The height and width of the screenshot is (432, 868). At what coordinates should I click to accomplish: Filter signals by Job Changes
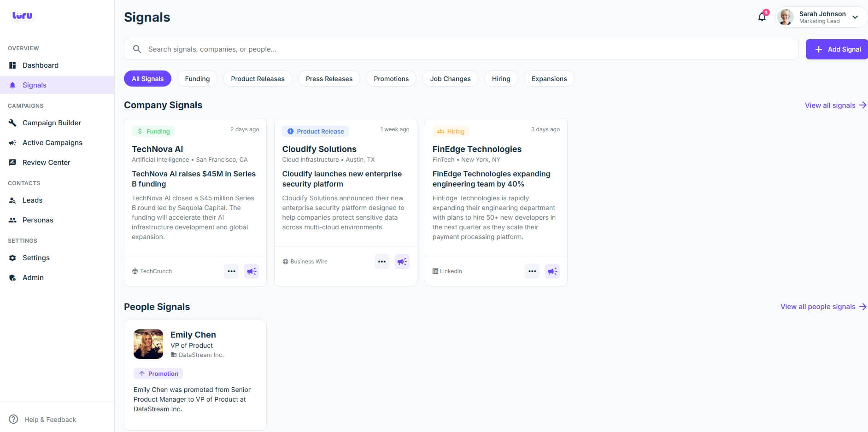tap(450, 79)
